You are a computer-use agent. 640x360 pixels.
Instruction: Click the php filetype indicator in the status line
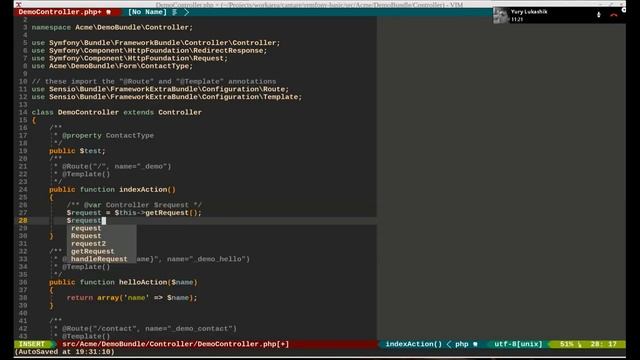pos(462,344)
